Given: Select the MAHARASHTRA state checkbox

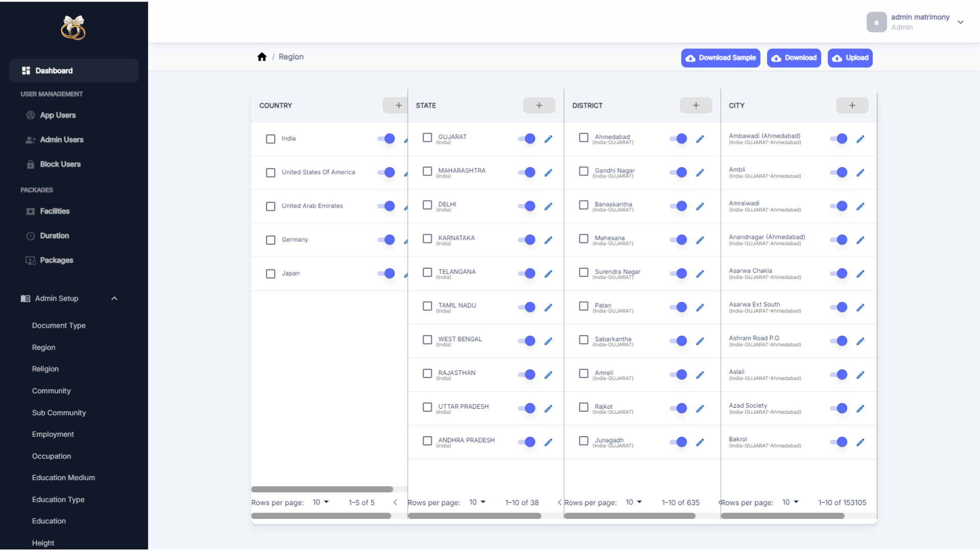Looking at the screenshot, I should point(427,171).
